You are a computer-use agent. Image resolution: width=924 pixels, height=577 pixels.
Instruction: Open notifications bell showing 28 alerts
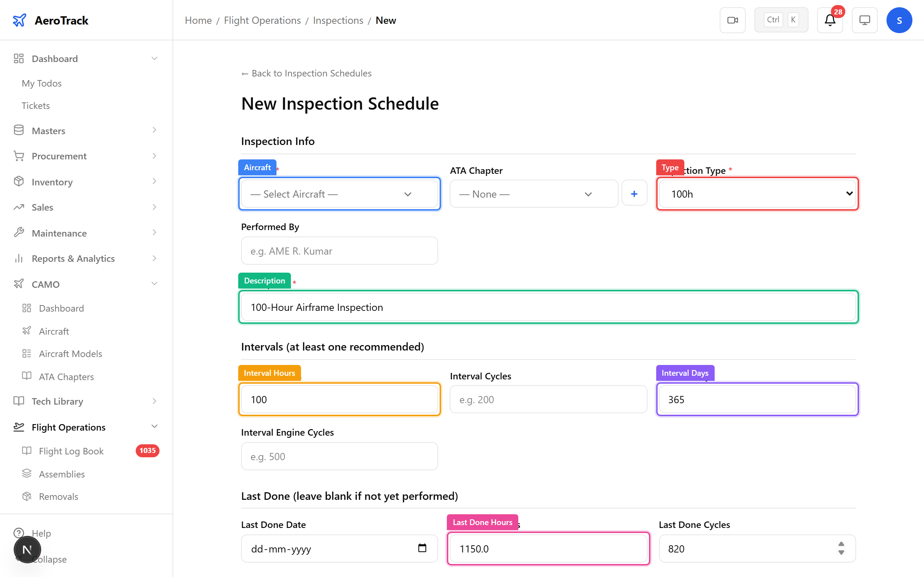(x=830, y=20)
